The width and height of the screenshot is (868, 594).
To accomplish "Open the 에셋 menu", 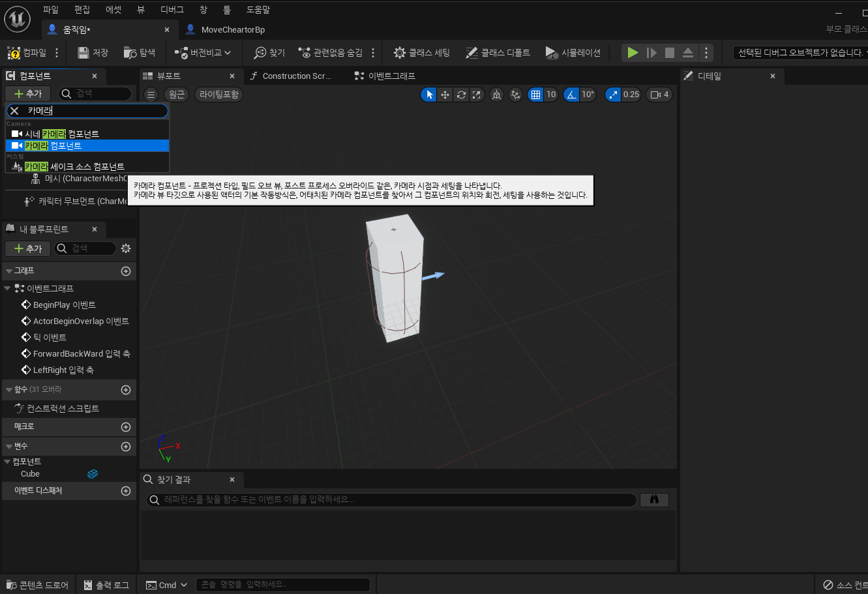I will 113,10.
